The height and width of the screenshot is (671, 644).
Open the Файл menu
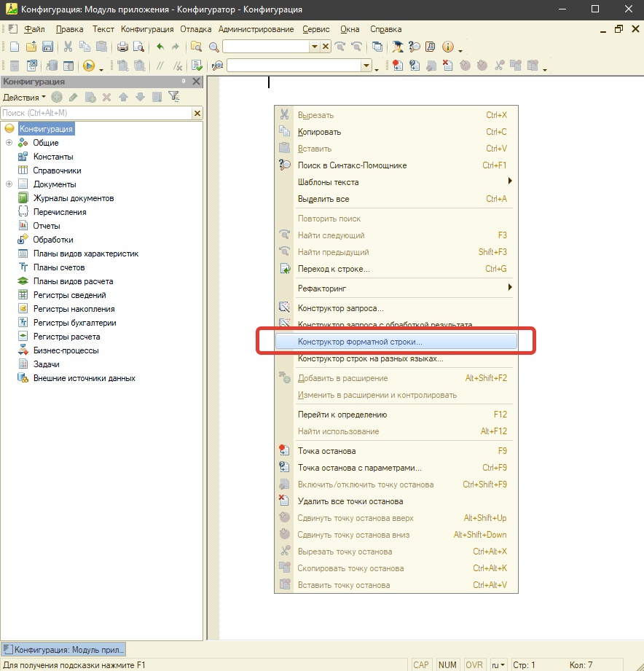point(34,29)
